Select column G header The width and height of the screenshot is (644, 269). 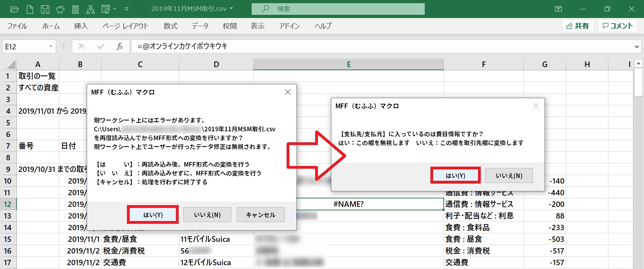(545, 64)
